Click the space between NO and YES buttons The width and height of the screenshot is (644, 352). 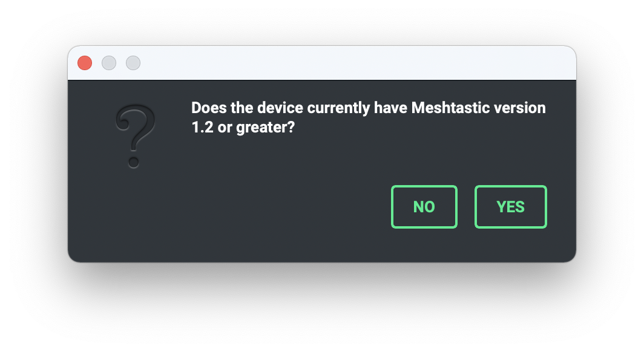[x=466, y=206]
